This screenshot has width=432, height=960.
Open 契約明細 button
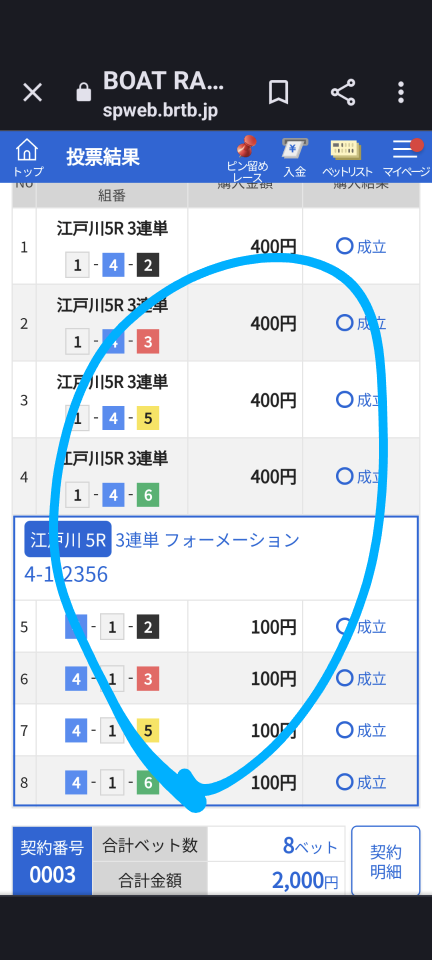385,861
